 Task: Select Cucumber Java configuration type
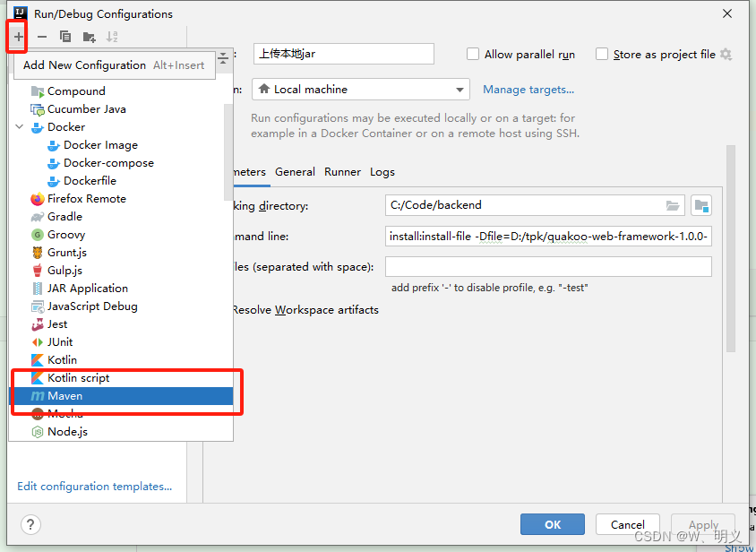coord(121,109)
